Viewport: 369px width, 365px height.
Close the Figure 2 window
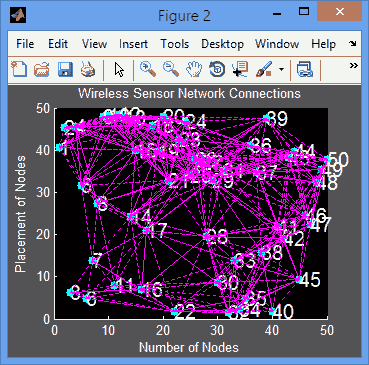(x=339, y=12)
